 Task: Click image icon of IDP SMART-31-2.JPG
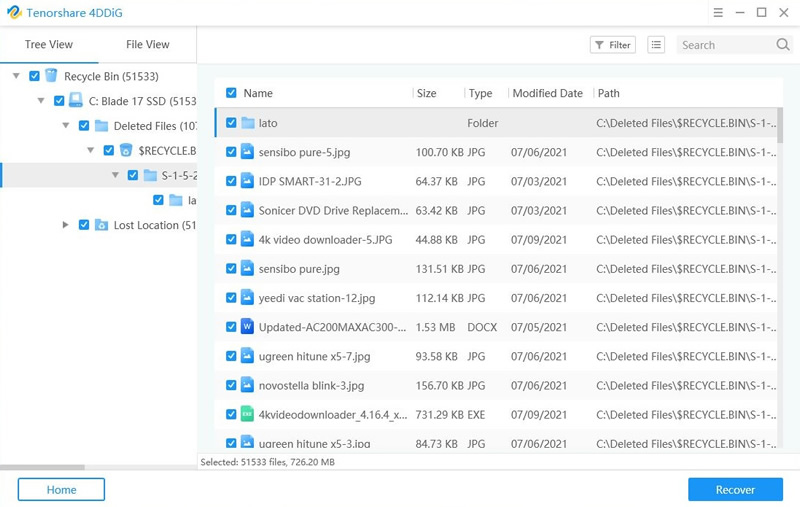coord(247,181)
